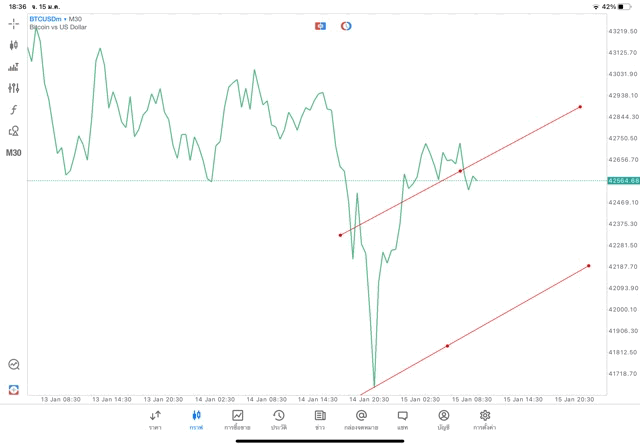This screenshot has height=447, width=640.
Task: Open the indicators icon in left toolbar
Action: (14, 67)
